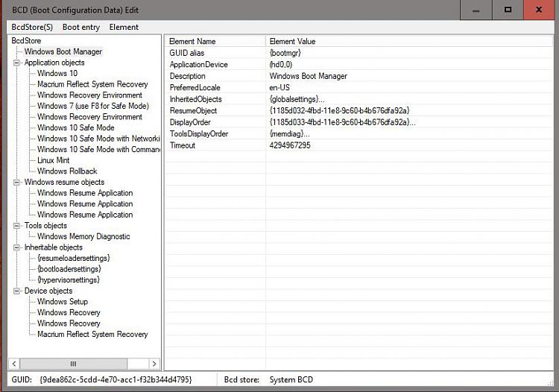Select the ApplicationDevice element row

coord(359,65)
